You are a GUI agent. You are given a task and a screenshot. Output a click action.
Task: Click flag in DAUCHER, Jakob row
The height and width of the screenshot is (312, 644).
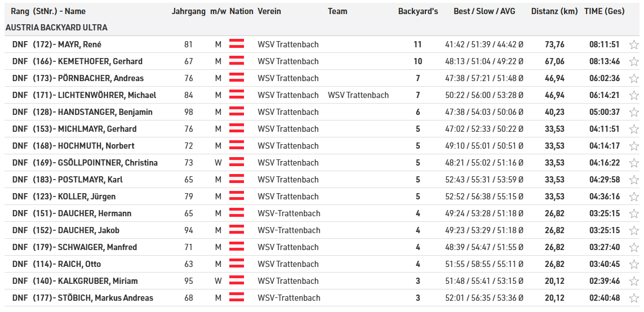pyautogui.click(x=237, y=229)
